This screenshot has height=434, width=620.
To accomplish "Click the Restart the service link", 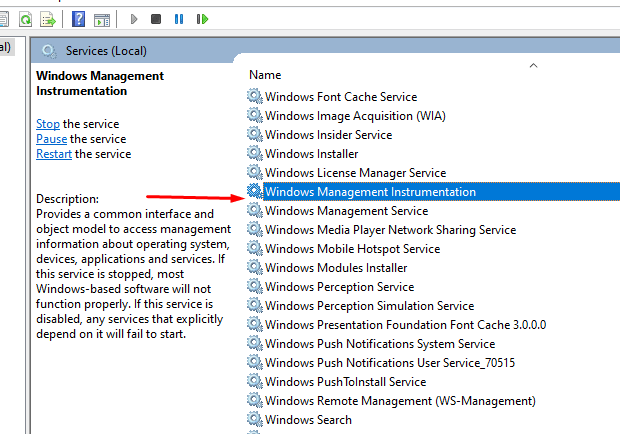I will [x=54, y=154].
